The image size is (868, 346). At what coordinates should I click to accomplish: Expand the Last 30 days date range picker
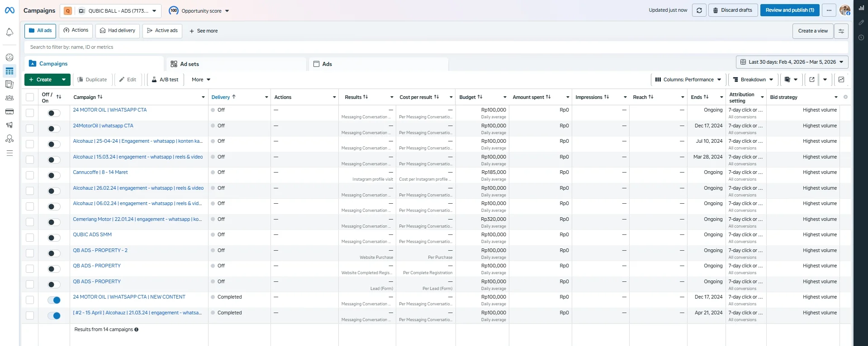point(792,62)
